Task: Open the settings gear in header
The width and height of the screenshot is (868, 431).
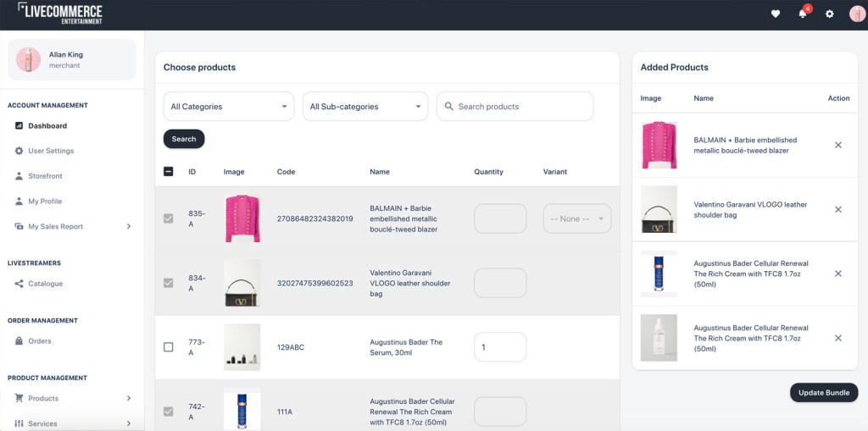Action: click(x=830, y=14)
